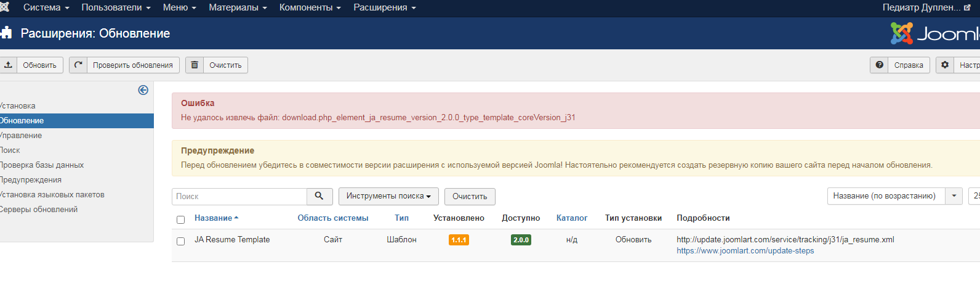Image resolution: width=980 pixels, height=283 pixels.
Task: Open the Система menu
Action: (x=46, y=7)
